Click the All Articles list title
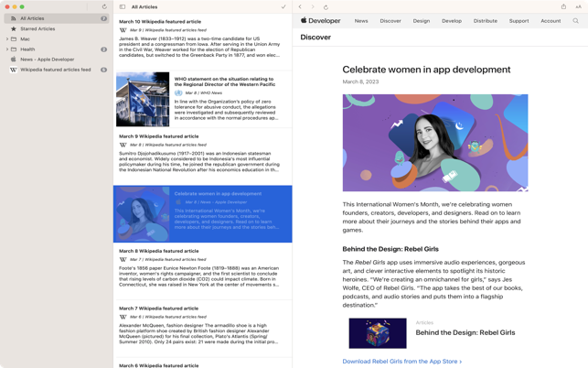This screenshot has width=588, height=368. [x=144, y=6]
